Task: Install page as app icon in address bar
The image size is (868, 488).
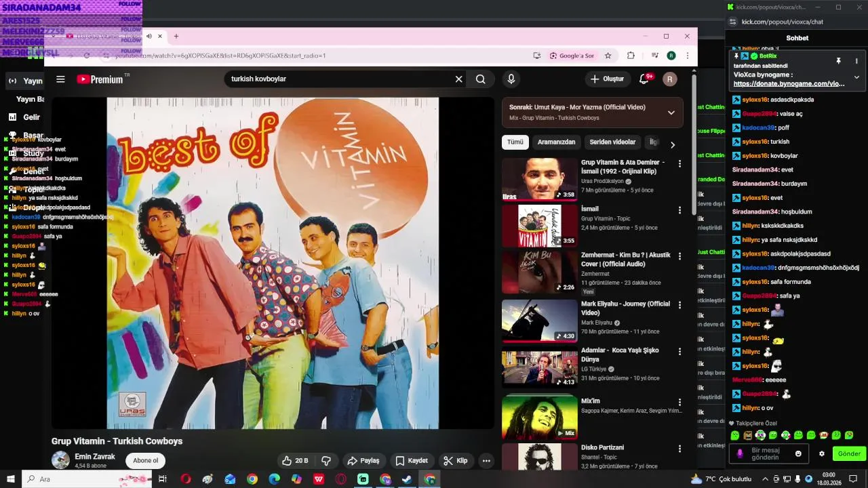Action: [x=536, y=56]
